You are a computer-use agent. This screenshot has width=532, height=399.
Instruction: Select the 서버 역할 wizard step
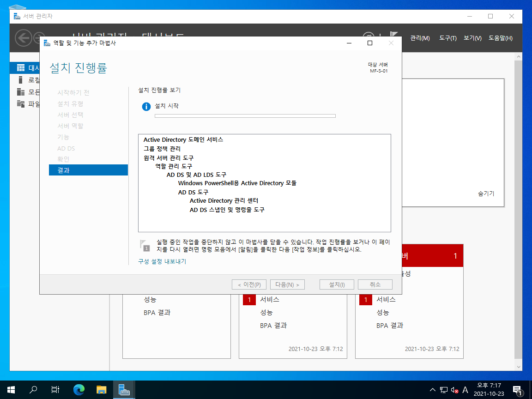pos(70,126)
